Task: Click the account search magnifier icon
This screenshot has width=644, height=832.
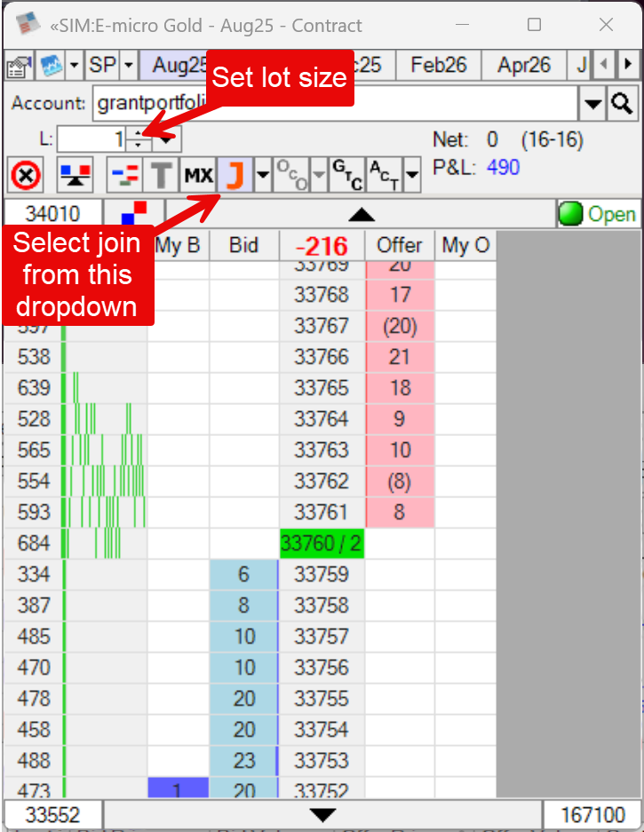Action: pos(622,104)
